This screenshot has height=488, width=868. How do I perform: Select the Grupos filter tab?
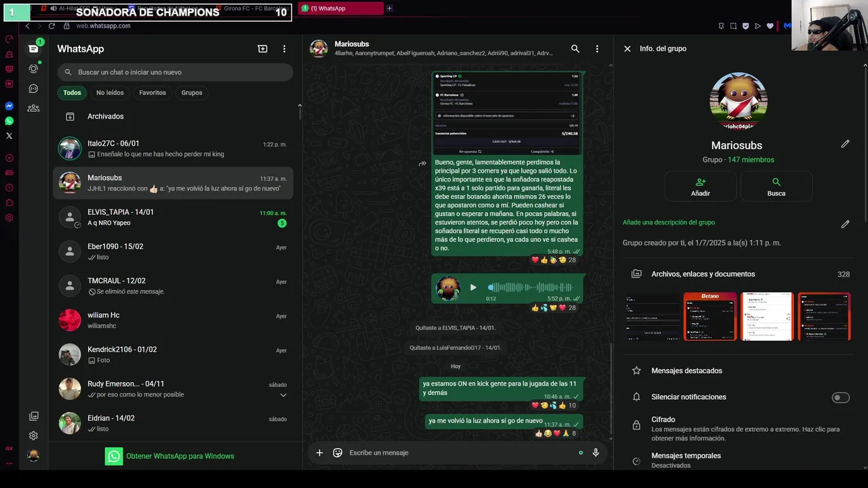pyautogui.click(x=192, y=93)
